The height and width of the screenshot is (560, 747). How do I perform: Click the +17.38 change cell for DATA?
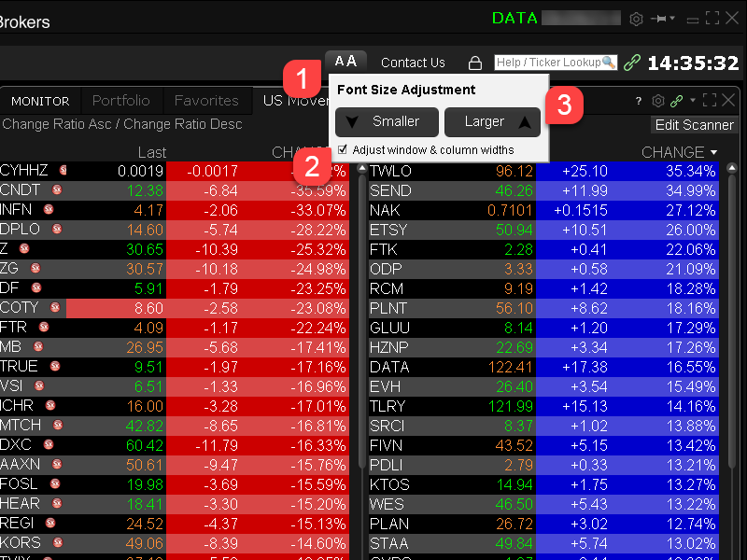[x=585, y=367]
